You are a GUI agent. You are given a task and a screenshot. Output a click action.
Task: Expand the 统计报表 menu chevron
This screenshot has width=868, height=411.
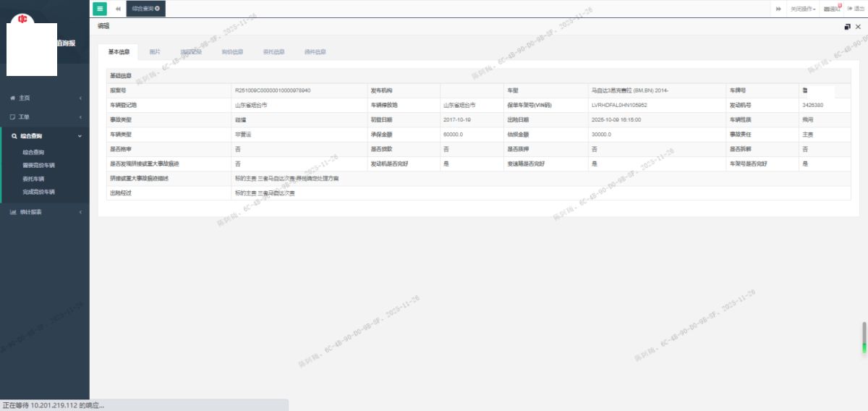coord(80,212)
